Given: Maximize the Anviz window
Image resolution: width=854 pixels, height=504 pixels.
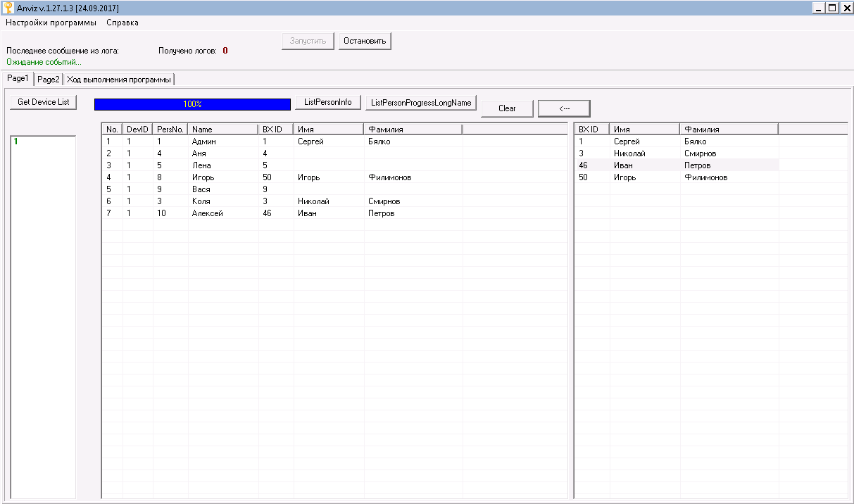Looking at the screenshot, I should [832, 8].
